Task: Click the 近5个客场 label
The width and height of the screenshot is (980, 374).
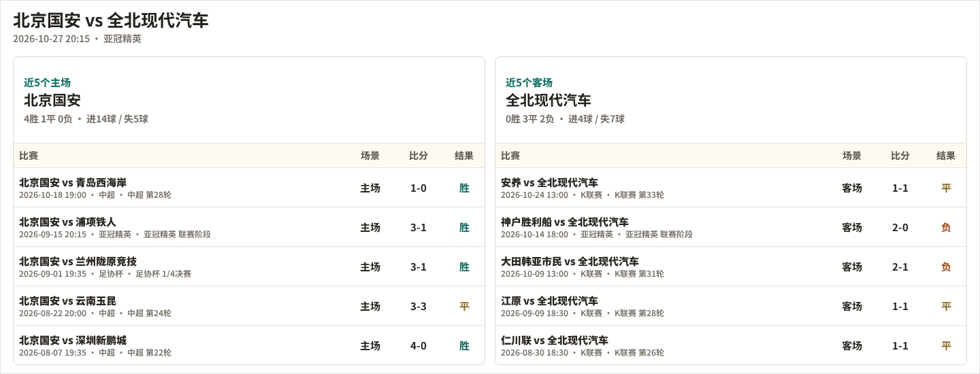Action: pyautogui.click(x=529, y=82)
